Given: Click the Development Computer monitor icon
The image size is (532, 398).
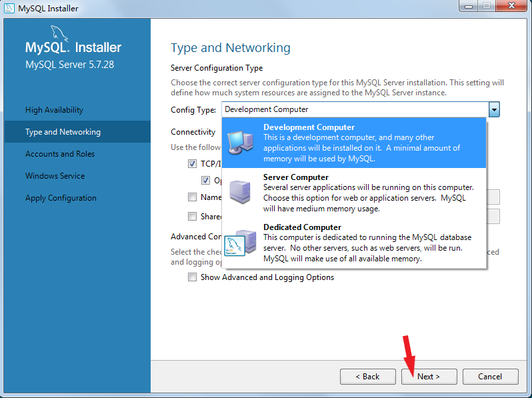Looking at the screenshot, I should 240,143.
